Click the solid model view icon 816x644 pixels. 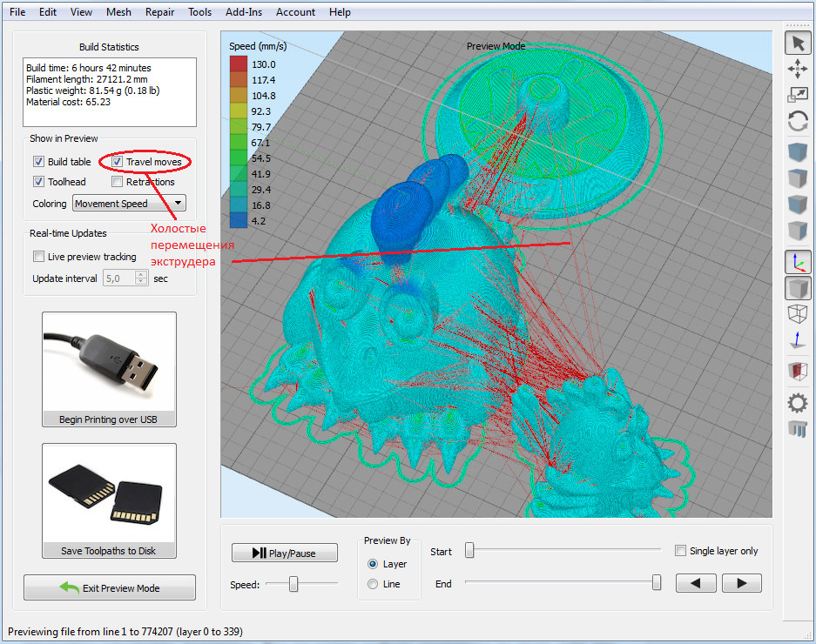[798, 287]
